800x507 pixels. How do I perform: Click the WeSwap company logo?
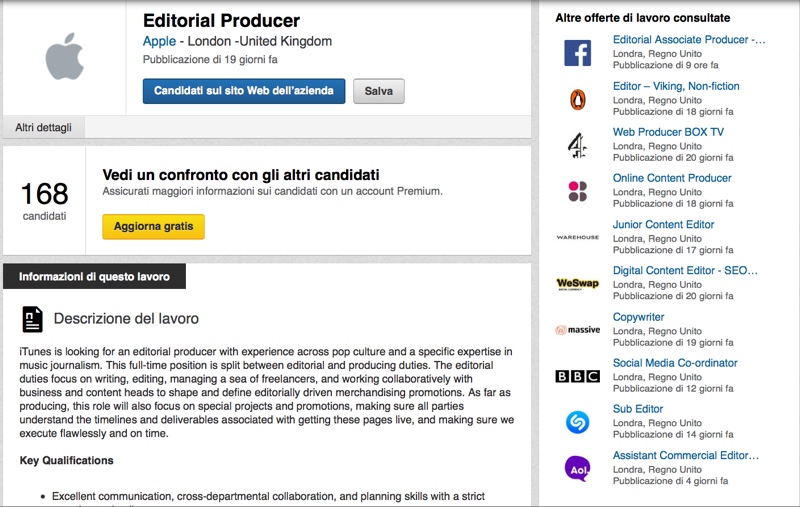point(577,284)
